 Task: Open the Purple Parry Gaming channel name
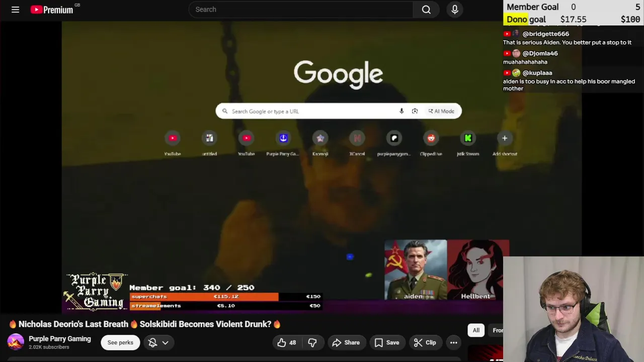(60, 339)
